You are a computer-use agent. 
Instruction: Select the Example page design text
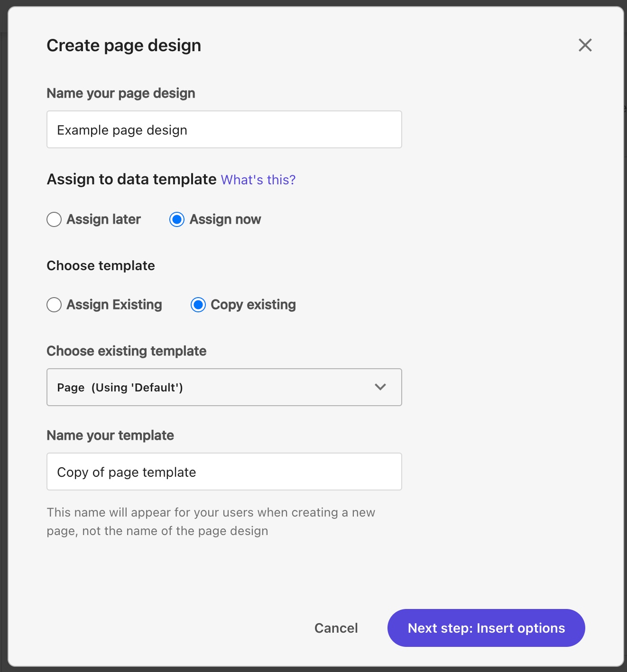pos(122,129)
